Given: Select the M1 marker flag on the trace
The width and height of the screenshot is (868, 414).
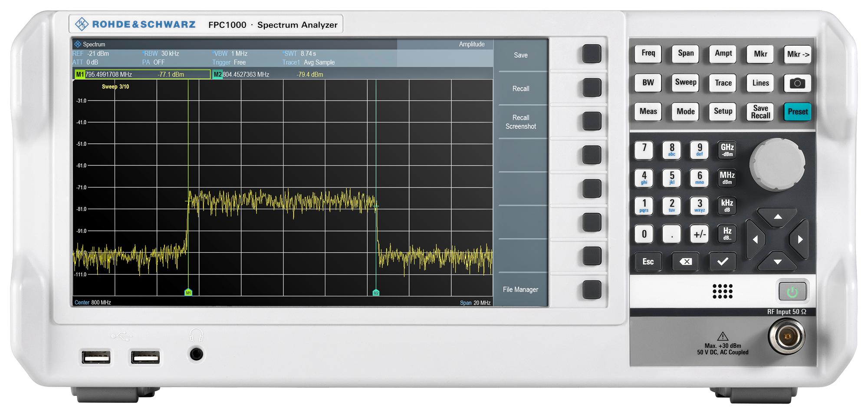Looking at the screenshot, I should [188, 293].
